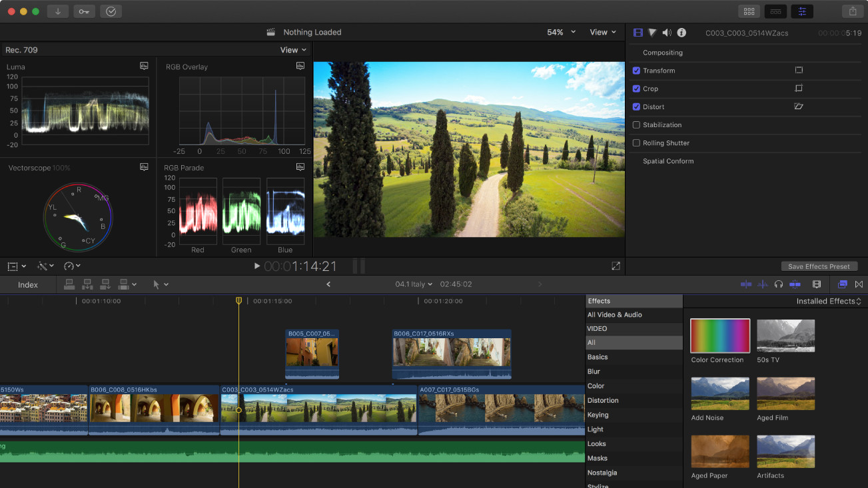
Task: Open the 54% zoom level dropdown
Action: click(x=561, y=32)
